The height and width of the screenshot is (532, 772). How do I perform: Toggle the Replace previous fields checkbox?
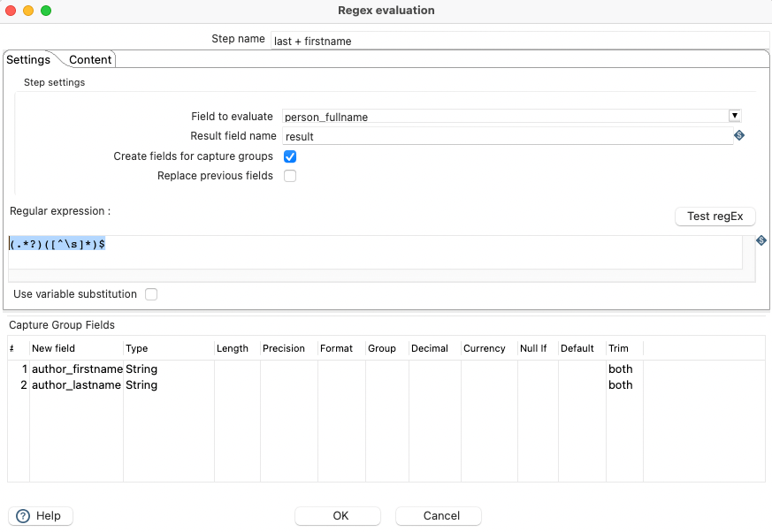coord(290,176)
